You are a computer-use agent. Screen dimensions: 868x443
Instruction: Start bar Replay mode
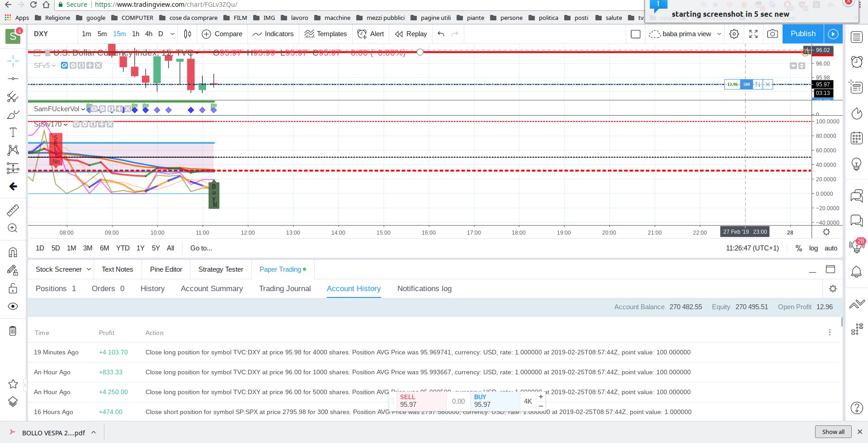[x=410, y=34]
